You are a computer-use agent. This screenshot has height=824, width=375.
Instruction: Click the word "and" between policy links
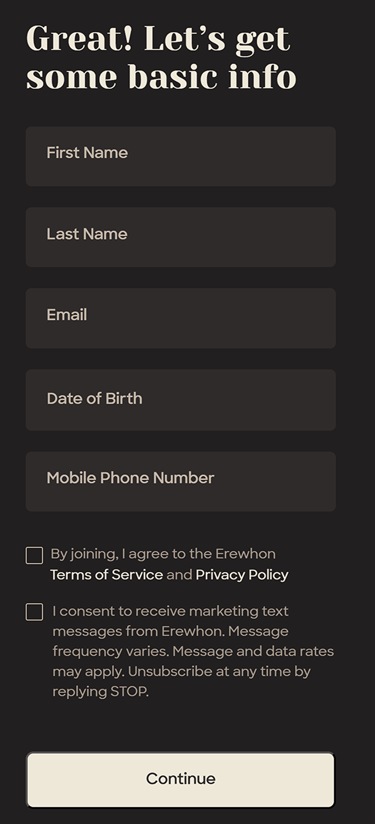tap(179, 574)
